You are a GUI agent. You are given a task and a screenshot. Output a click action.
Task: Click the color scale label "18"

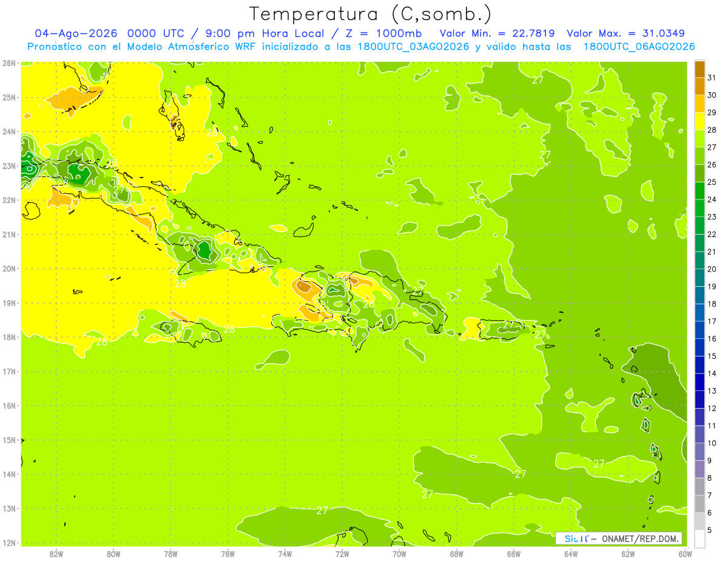coord(712,304)
